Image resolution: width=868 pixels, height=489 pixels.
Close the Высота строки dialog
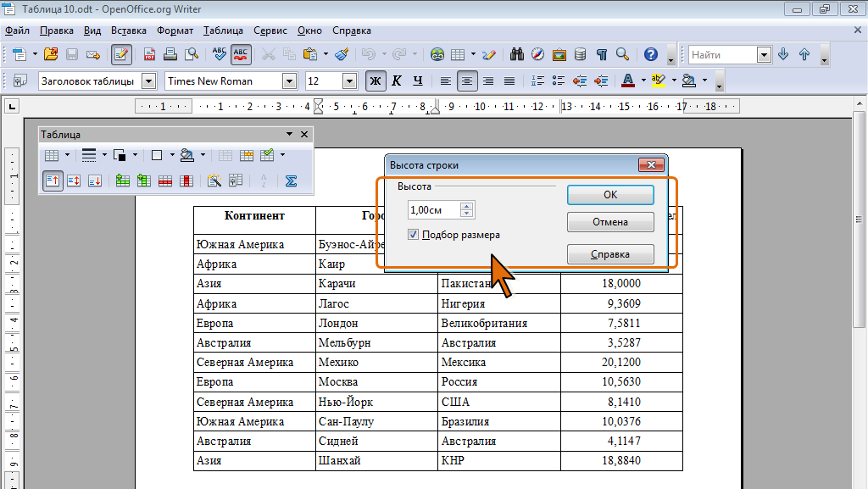pyautogui.click(x=652, y=165)
